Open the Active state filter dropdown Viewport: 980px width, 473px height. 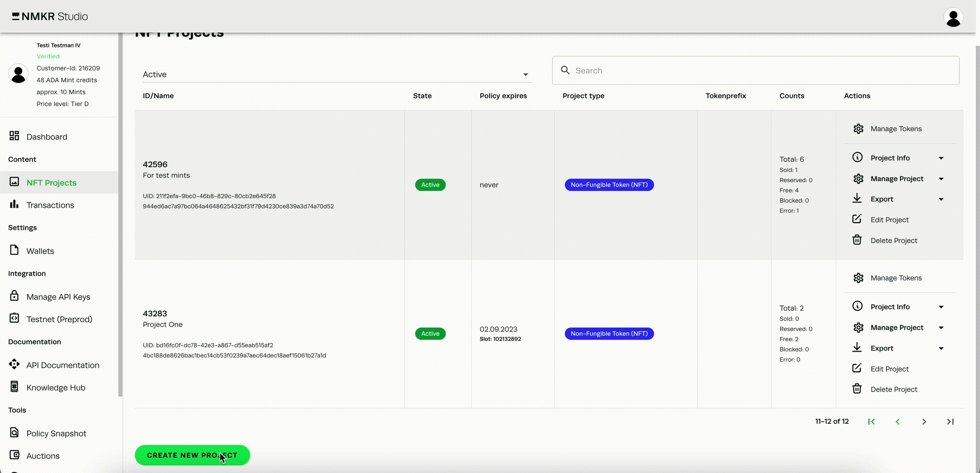tap(336, 74)
